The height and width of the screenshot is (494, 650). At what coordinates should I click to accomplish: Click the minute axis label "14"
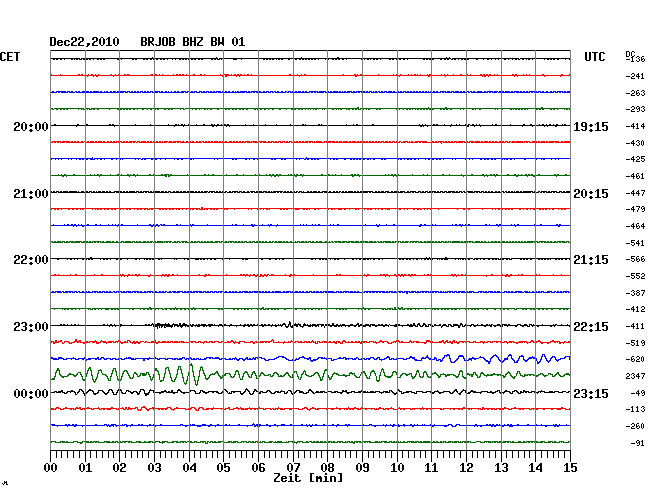pos(535,468)
